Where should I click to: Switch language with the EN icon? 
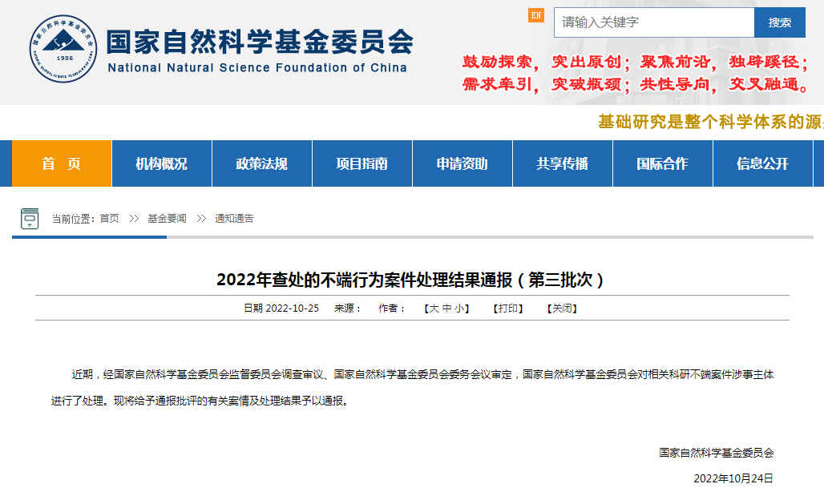click(535, 15)
